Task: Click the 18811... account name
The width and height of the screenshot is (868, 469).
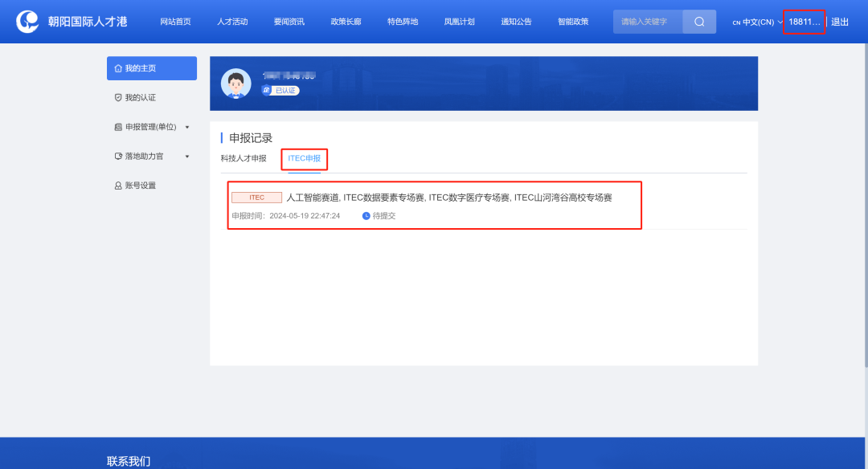Action: 804,22
